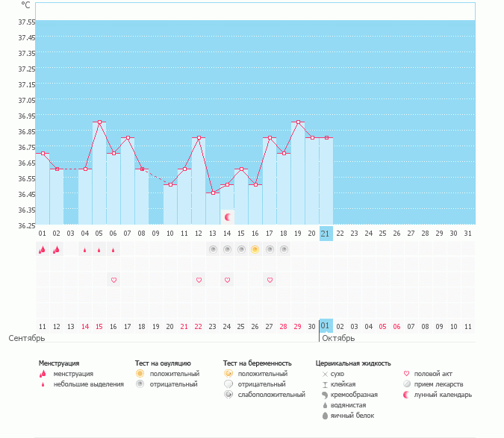Click the heart icon on cycle day 12
504x438 pixels.
click(199, 280)
